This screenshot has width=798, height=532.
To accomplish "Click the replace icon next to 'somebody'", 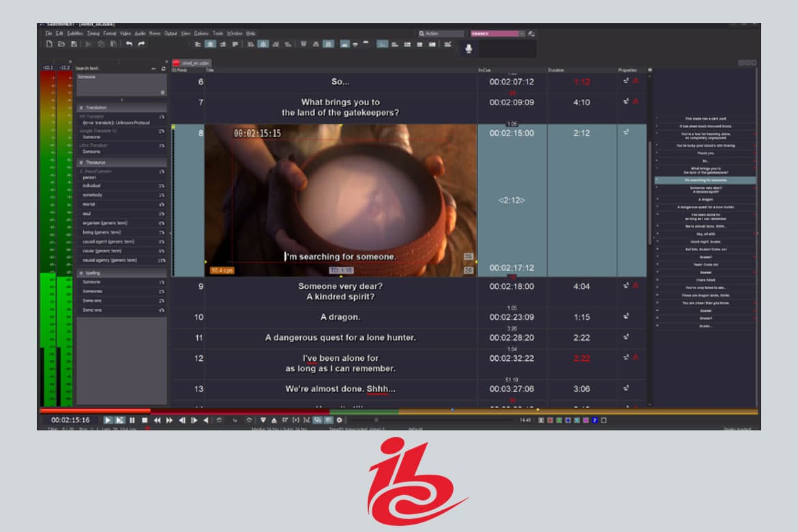I will [x=162, y=196].
